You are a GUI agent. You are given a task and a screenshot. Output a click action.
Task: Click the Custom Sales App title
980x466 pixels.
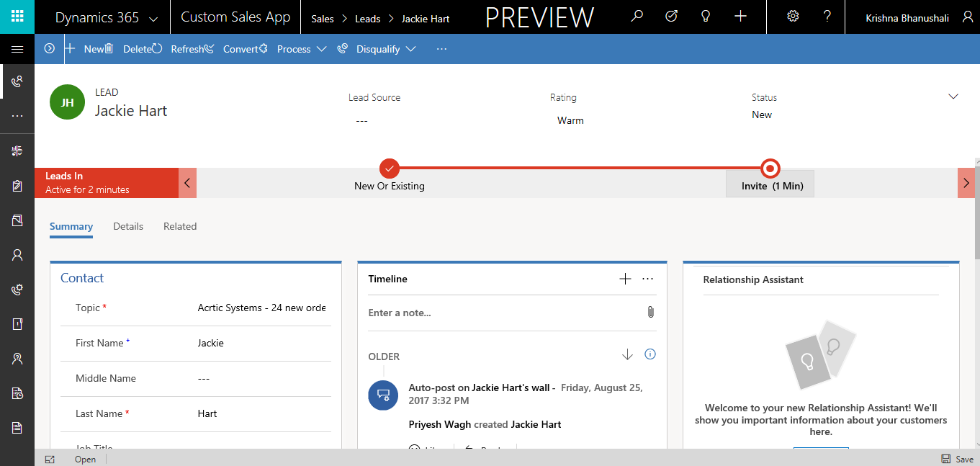tap(235, 17)
